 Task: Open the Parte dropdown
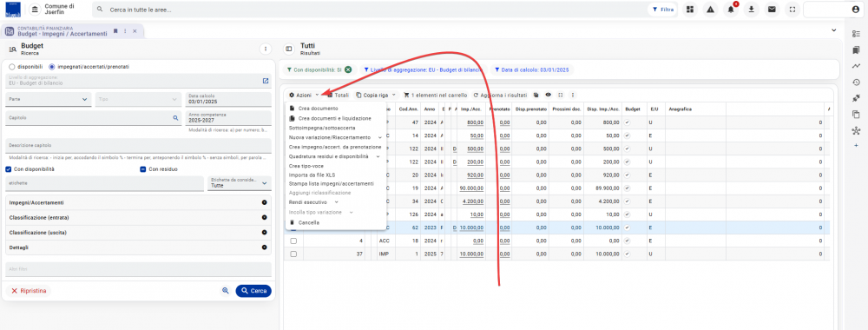pyautogui.click(x=49, y=99)
